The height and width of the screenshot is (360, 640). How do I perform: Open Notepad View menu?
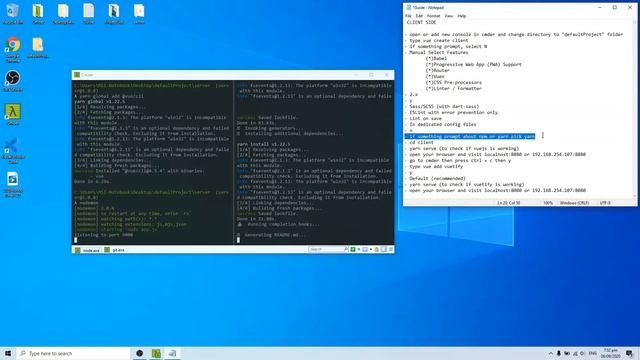coord(449,16)
